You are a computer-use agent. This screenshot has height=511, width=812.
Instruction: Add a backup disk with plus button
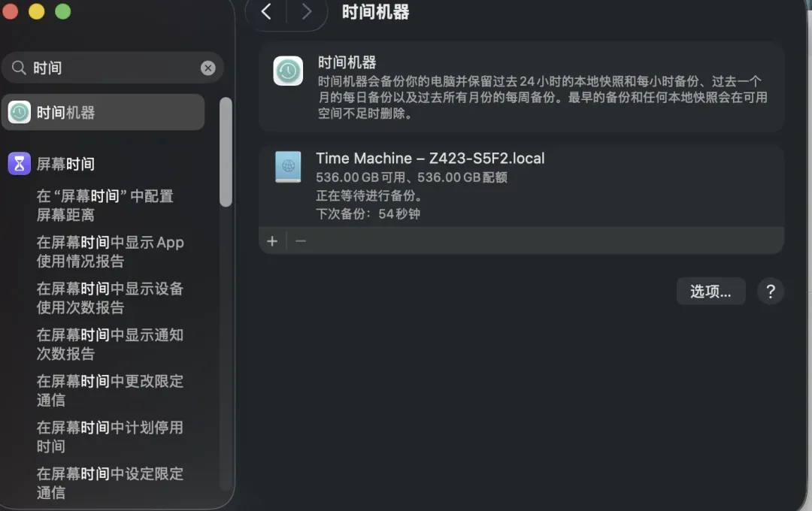[272, 241]
